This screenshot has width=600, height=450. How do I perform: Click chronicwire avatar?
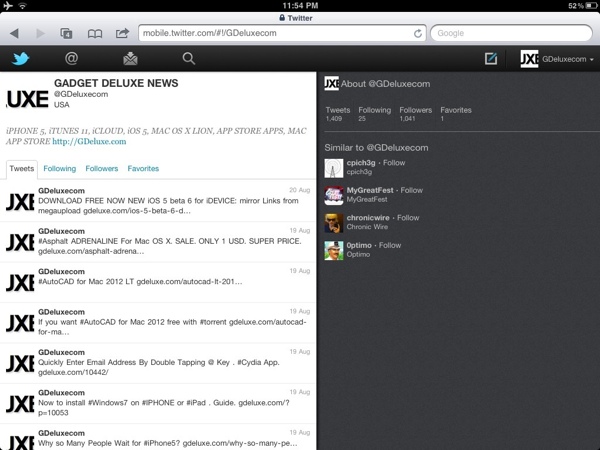click(334, 223)
